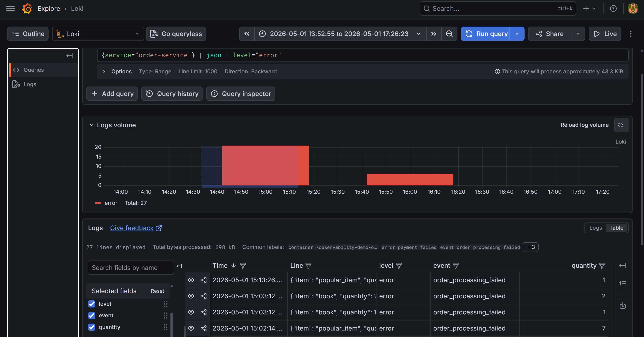This screenshot has width=644, height=337.
Task: Click the tall red bar in Logs volume
Action: 265,165
